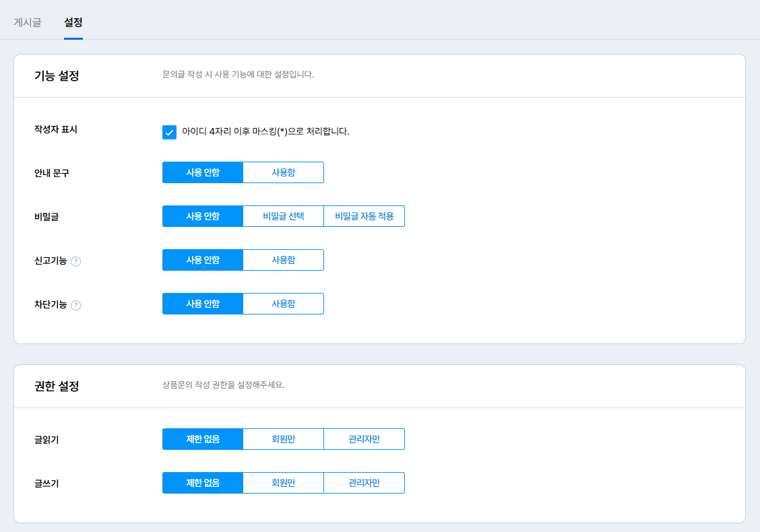Set 글읽기 to 관리자만

(364, 439)
